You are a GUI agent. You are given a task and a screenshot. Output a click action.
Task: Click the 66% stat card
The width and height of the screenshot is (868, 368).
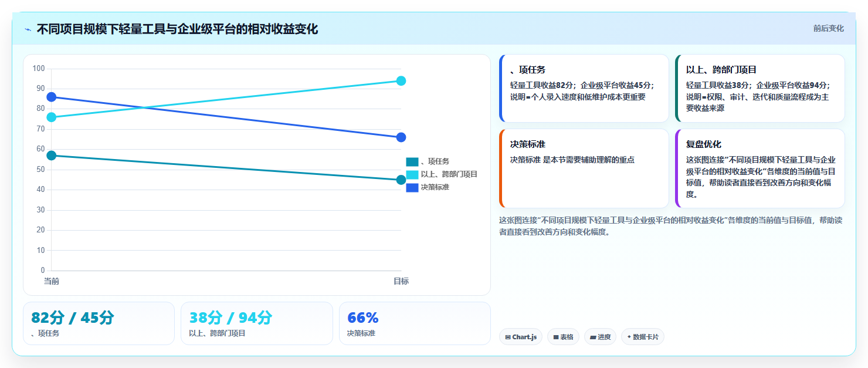coord(415,323)
